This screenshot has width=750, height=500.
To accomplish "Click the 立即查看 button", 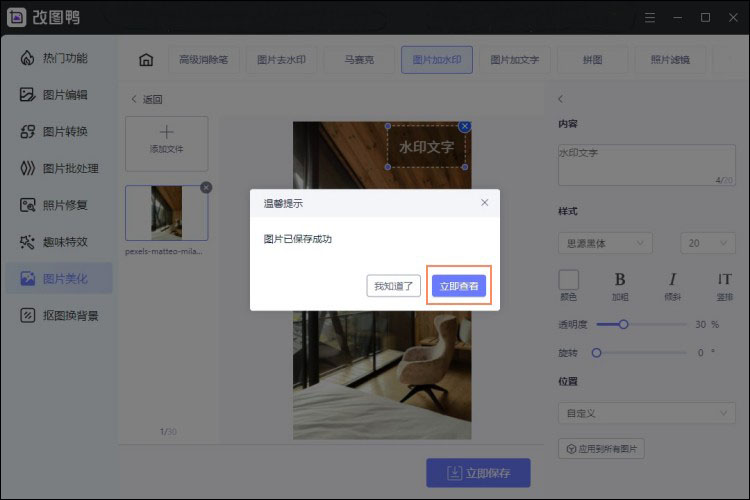I will pyautogui.click(x=459, y=286).
